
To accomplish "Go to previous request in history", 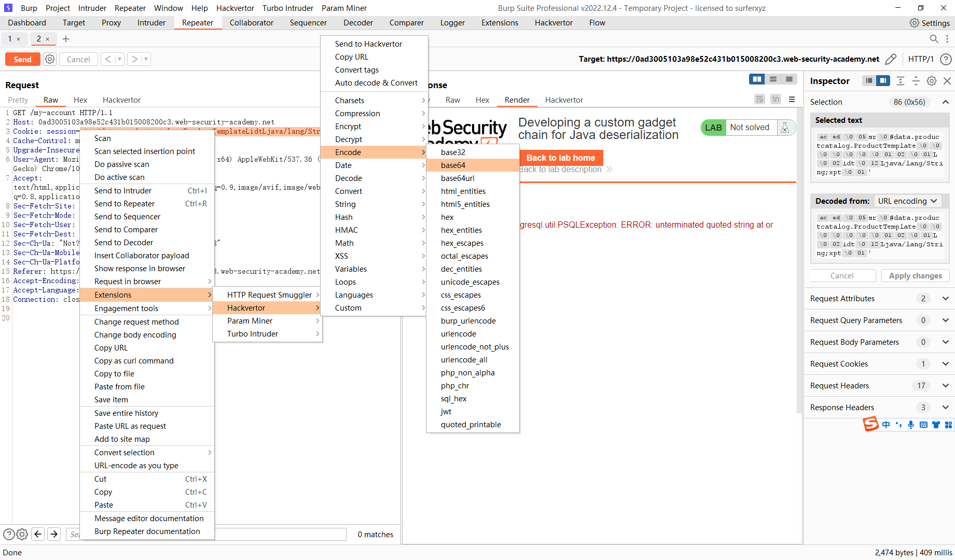I will (x=108, y=59).
